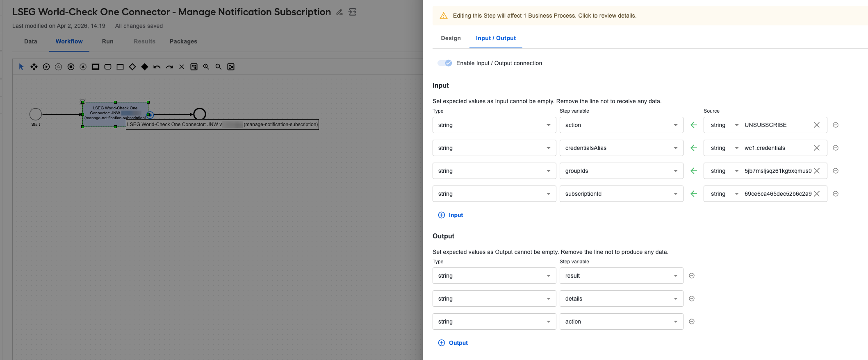Click export icon beside workflow title
Viewport: 868px width, 360px height.
(353, 12)
